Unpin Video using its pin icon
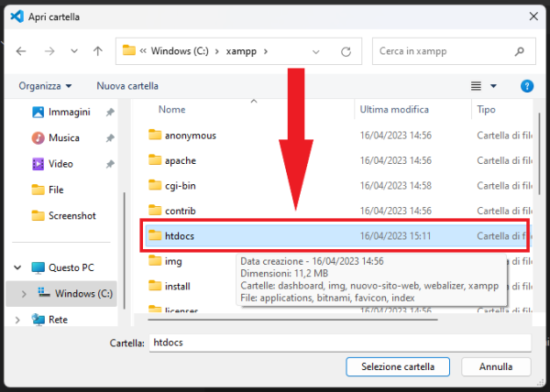Screen dimensions: 550x392 tap(110, 164)
